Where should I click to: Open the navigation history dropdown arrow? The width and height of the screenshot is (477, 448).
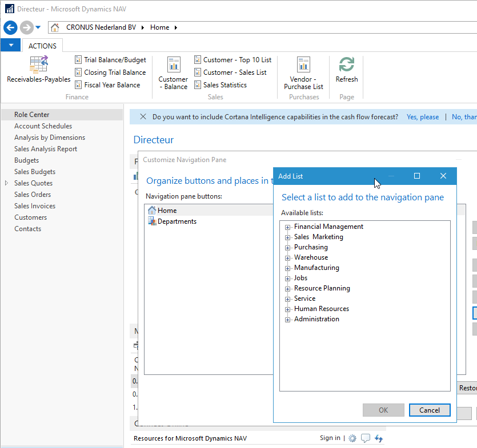pos(38,27)
